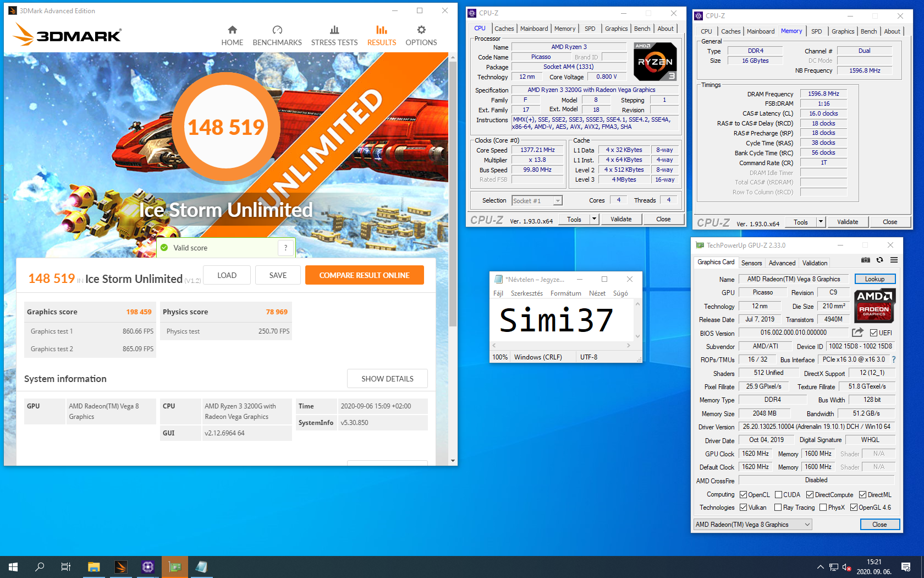Click in the Notepad text area
This screenshot has width=924, height=578.
(562, 320)
